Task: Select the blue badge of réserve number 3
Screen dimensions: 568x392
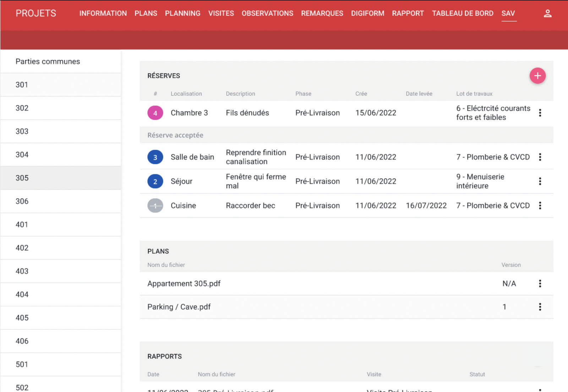Action: tap(155, 157)
